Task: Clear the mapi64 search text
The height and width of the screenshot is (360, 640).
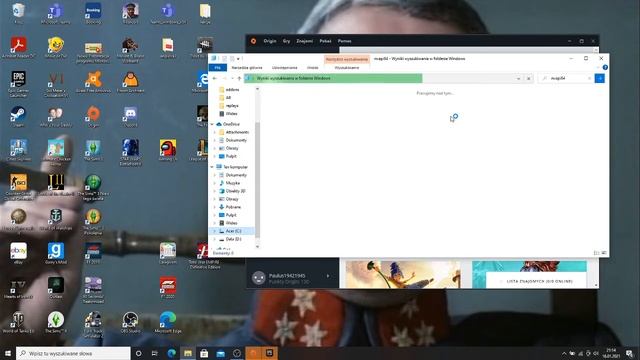Action: pos(589,78)
